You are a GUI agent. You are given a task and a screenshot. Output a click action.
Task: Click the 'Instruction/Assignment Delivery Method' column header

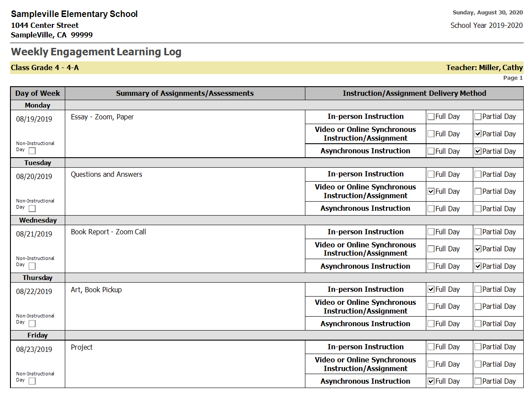point(414,93)
